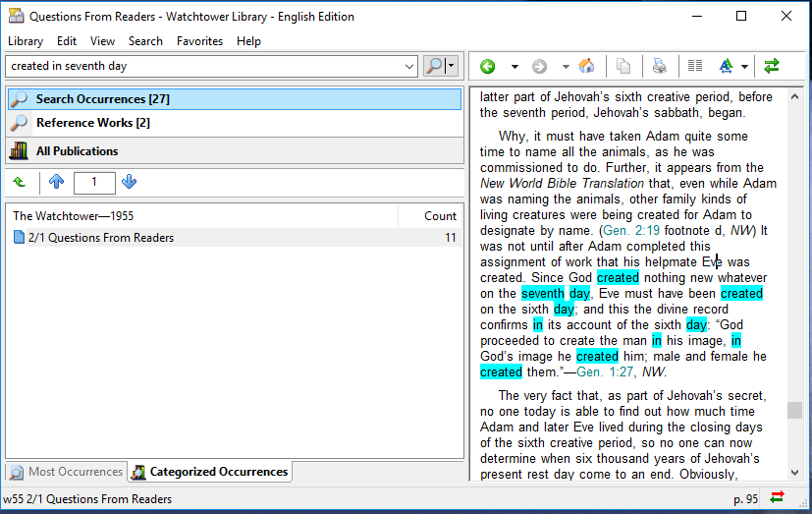812x514 pixels.
Task: Click the green Back navigation arrow
Action: (487, 67)
